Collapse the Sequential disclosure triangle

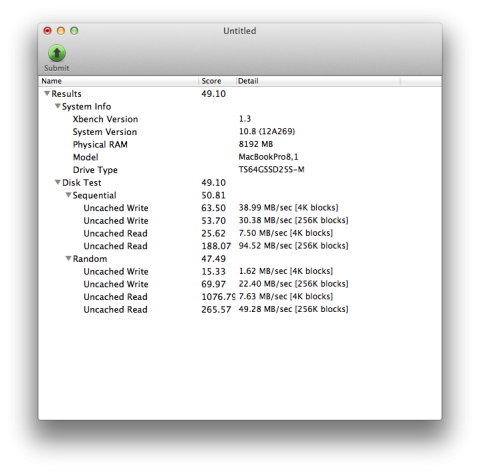coord(68,195)
